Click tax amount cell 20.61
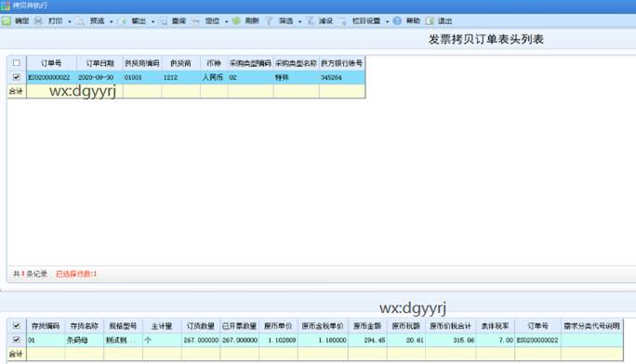This screenshot has width=636, height=364. (406, 340)
